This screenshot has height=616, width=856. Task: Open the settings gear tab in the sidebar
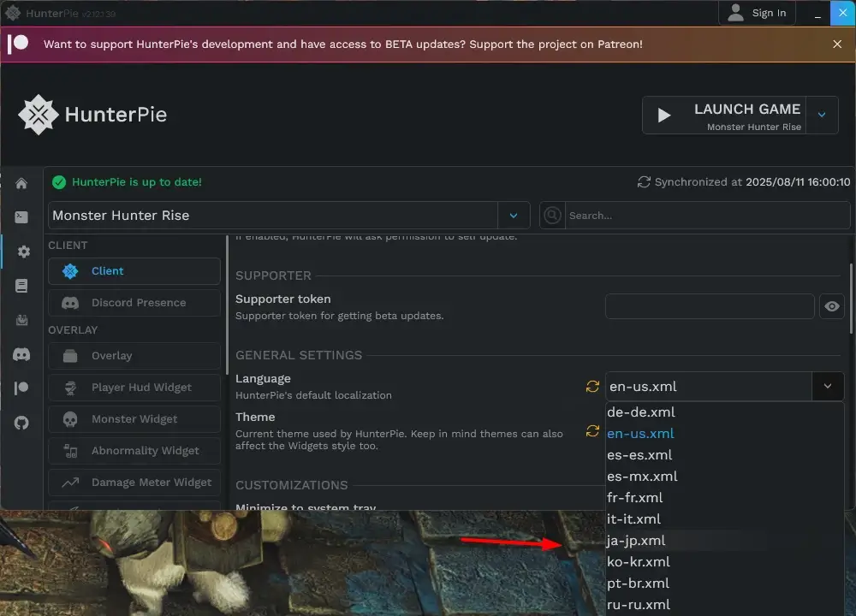pos(23,252)
